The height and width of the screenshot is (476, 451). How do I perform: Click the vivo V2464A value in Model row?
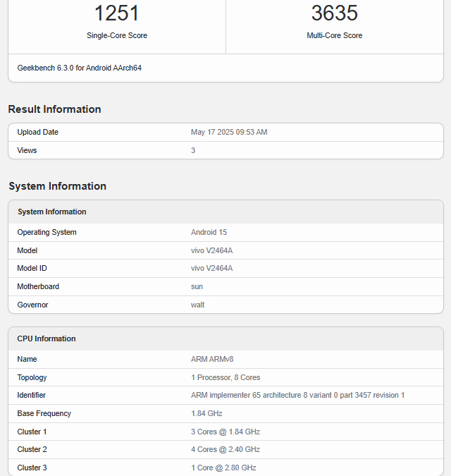(x=211, y=250)
